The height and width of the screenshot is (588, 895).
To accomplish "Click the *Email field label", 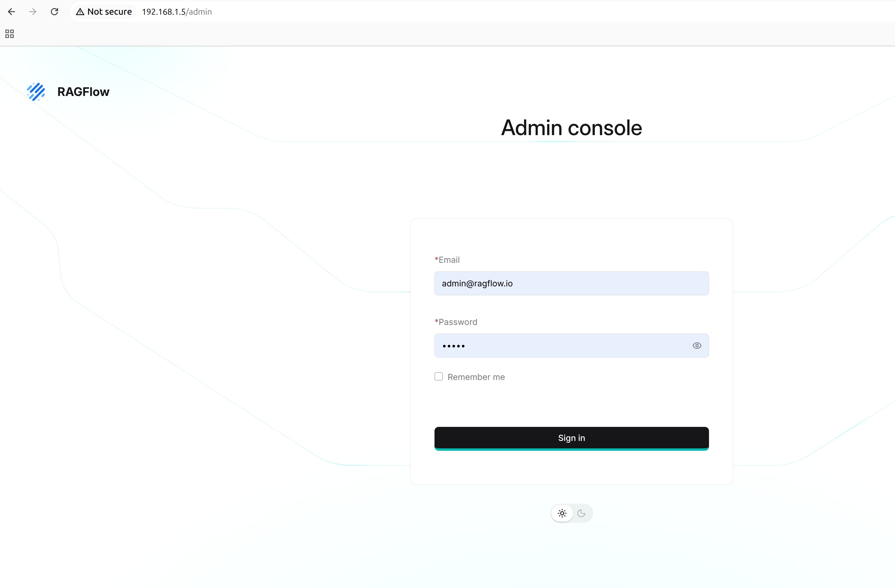I will click(x=447, y=260).
